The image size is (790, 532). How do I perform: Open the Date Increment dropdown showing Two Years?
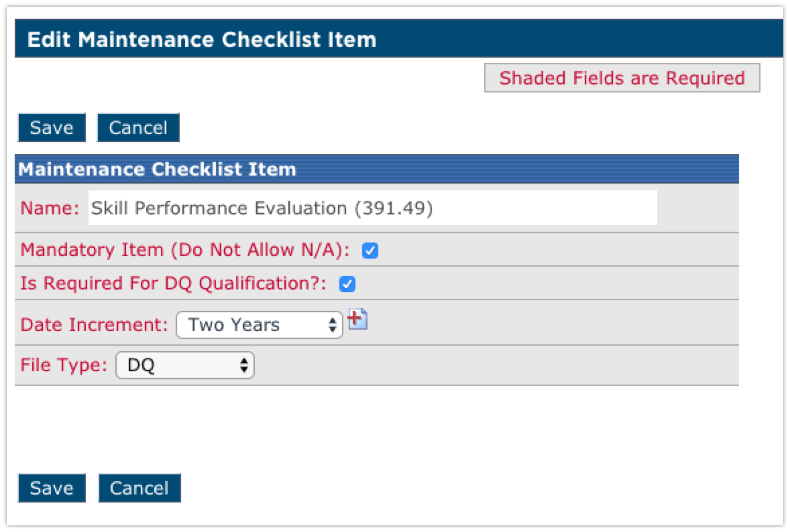[x=260, y=325]
